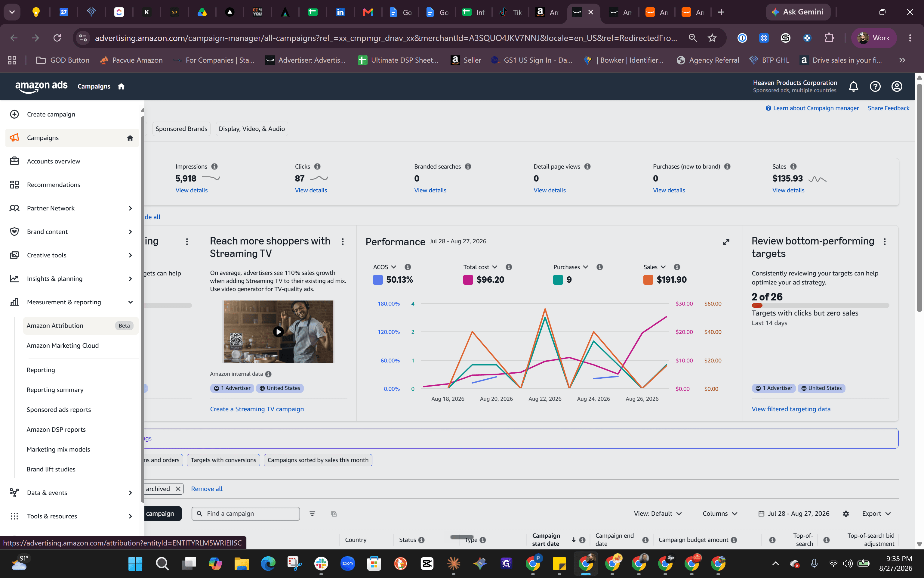Open Amazon Attribution in sidebar
The image size is (924, 578).
(81, 326)
